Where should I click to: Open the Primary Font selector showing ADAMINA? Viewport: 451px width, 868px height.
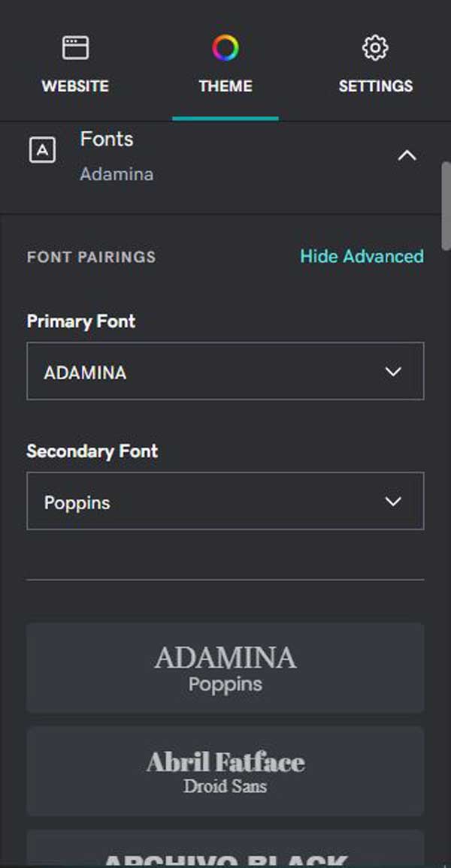point(225,371)
